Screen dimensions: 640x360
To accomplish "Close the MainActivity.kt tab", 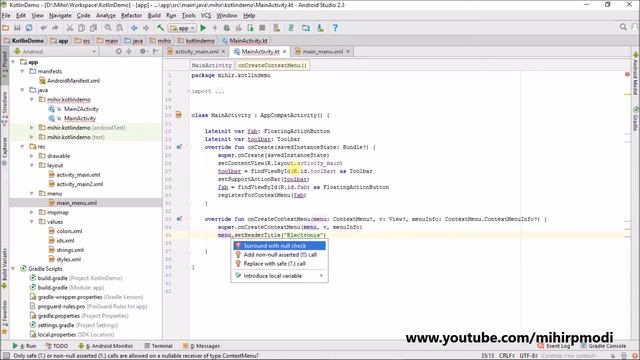I will (x=284, y=52).
